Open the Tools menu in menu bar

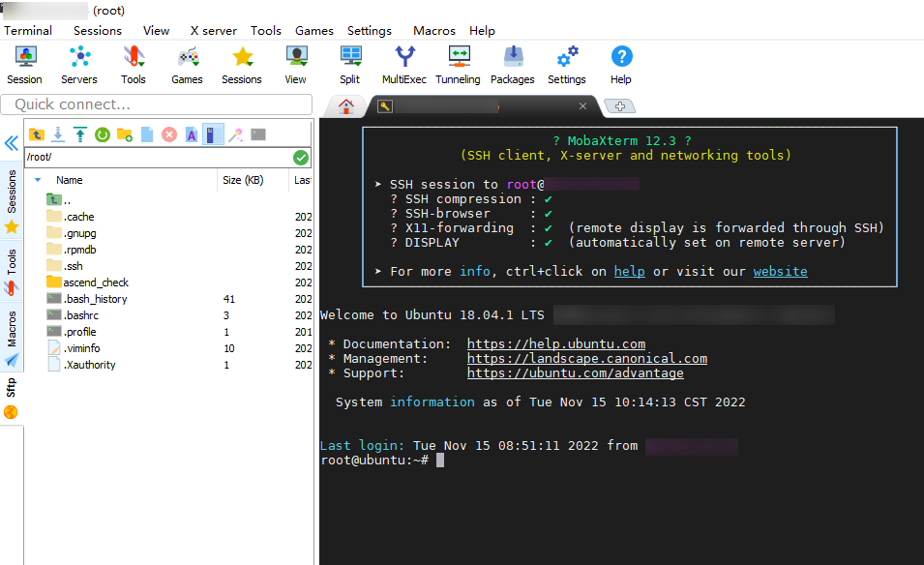click(266, 31)
